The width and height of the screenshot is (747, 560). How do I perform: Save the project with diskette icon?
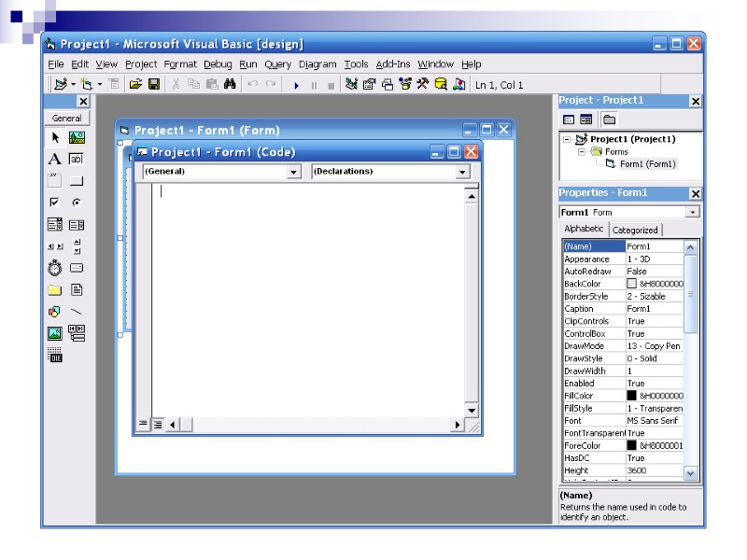tap(154, 84)
